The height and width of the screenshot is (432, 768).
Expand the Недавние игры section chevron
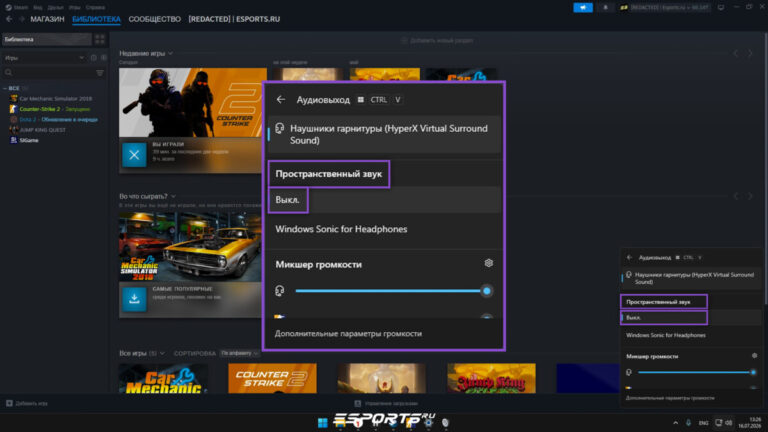[170, 53]
